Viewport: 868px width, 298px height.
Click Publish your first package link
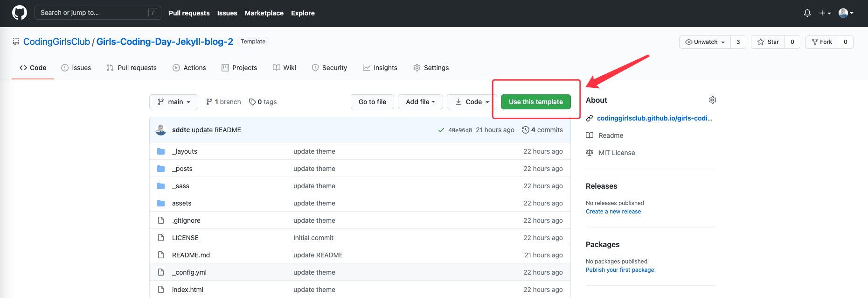tap(620, 270)
